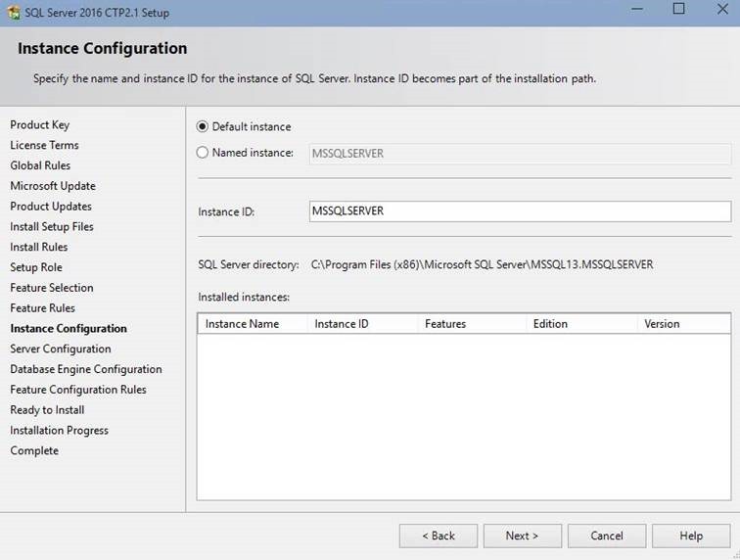The width and height of the screenshot is (740, 560).
Task: Select the Feature Configuration Rules step
Action: pyautogui.click(x=78, y=390)
